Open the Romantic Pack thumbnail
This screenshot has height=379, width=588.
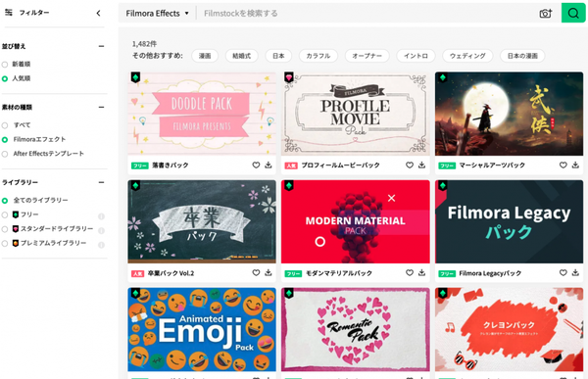point(356,329)
